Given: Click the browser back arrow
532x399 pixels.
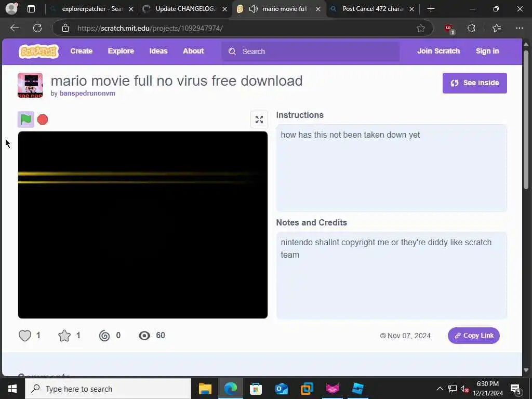Looking at the screenshot, I should coord(15,28).
